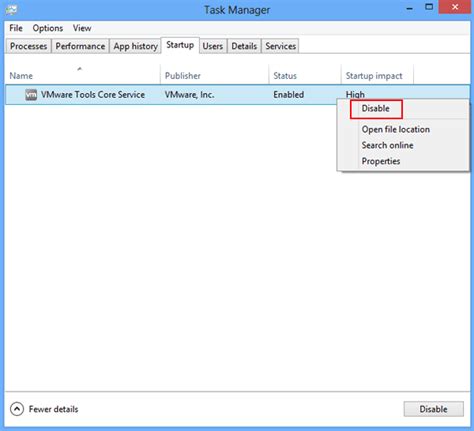Screen dimensions: 474x431
Task: Choose Disable in the context menu
Action: pos(376,109)
